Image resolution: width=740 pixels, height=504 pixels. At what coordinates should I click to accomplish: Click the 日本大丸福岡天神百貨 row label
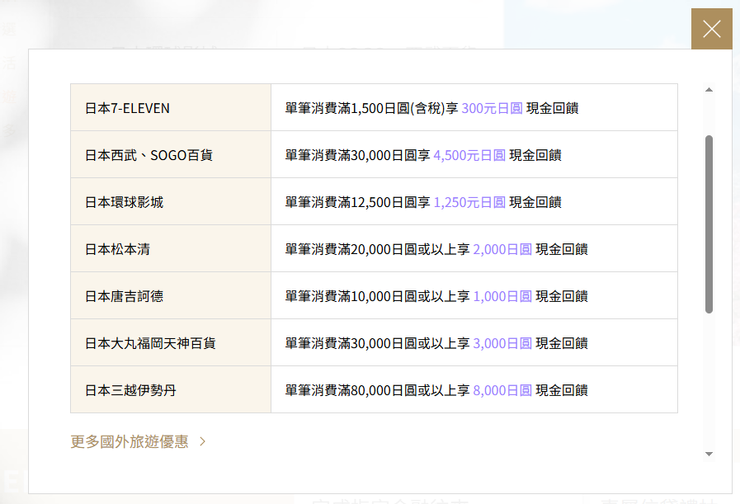point(150,343)
